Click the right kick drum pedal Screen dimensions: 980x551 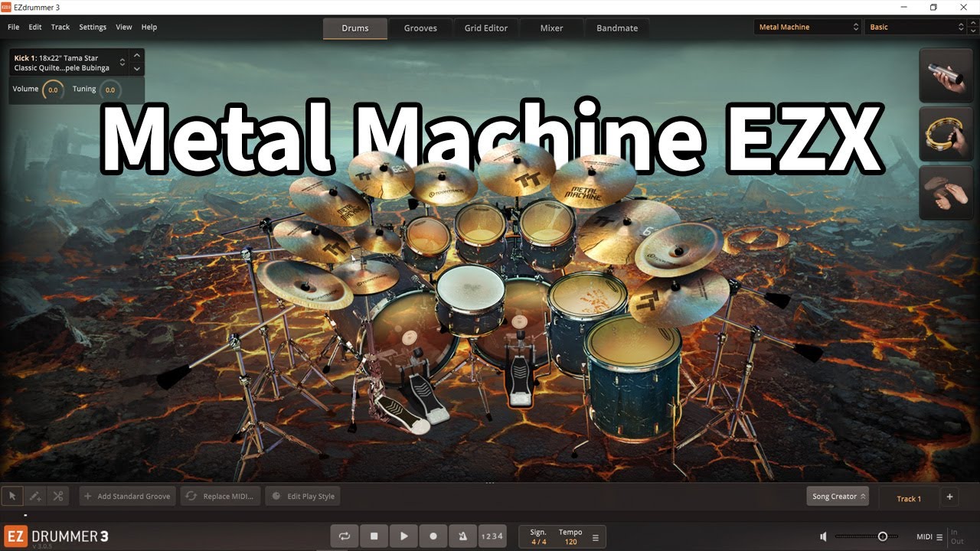[519, 370]
